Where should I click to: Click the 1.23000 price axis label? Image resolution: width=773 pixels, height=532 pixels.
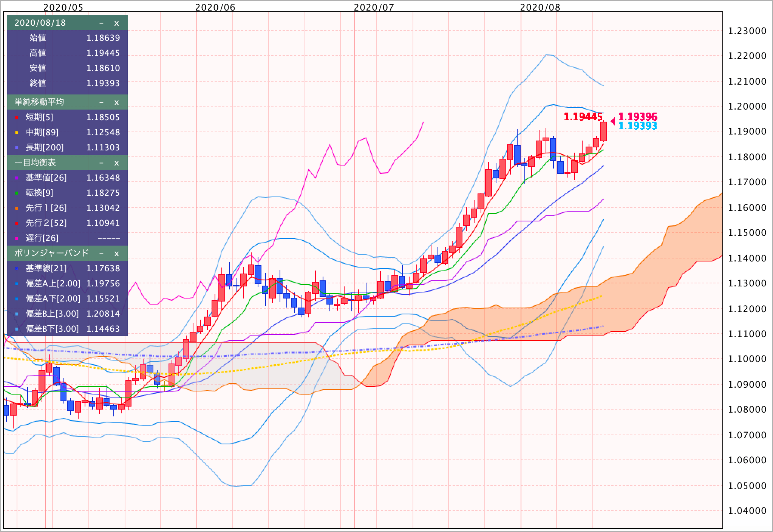[747, 31]
